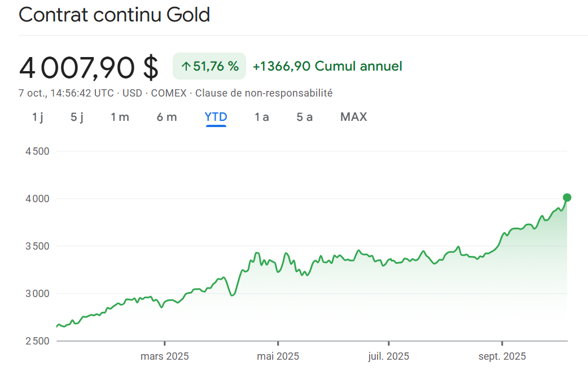This screenshot has height=375, width=588.
Task: Click the +1366,90 Cumul annuel text
Action: [327, 66]
